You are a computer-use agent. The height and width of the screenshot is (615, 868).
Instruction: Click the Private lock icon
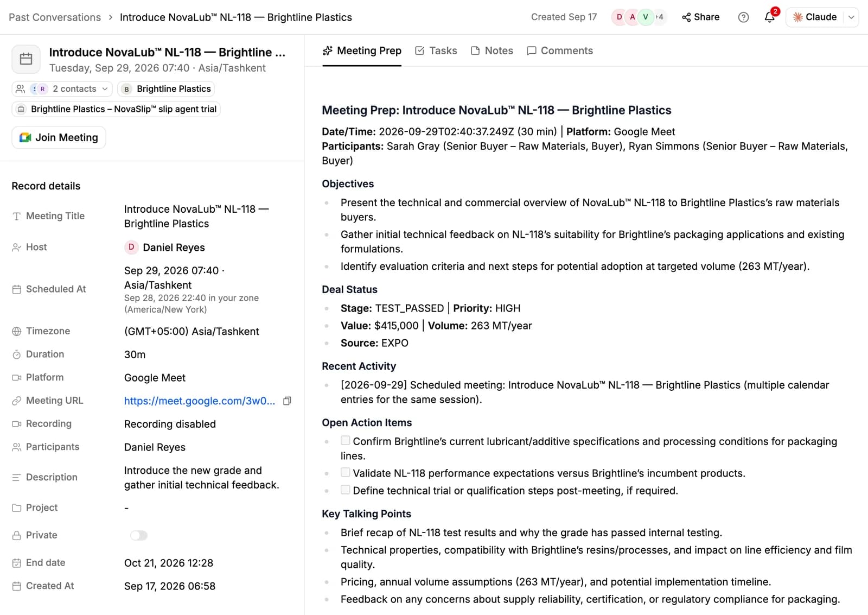[x=17, y=535]
